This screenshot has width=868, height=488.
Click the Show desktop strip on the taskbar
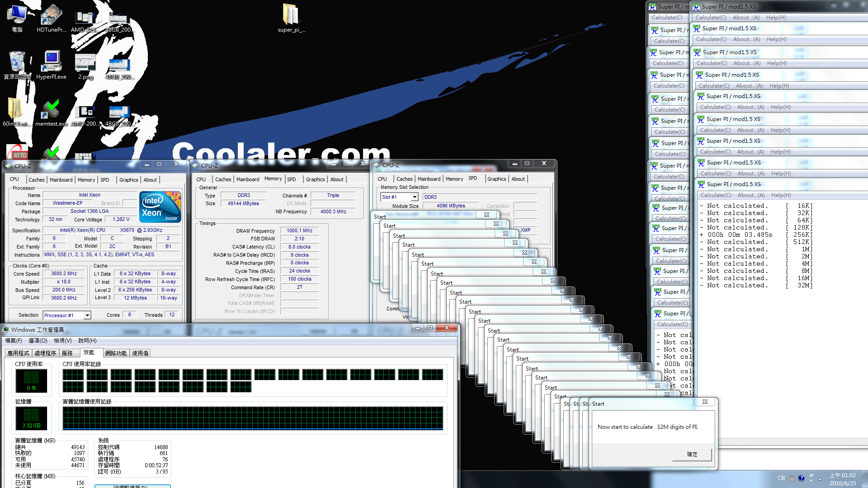point(864,479)
